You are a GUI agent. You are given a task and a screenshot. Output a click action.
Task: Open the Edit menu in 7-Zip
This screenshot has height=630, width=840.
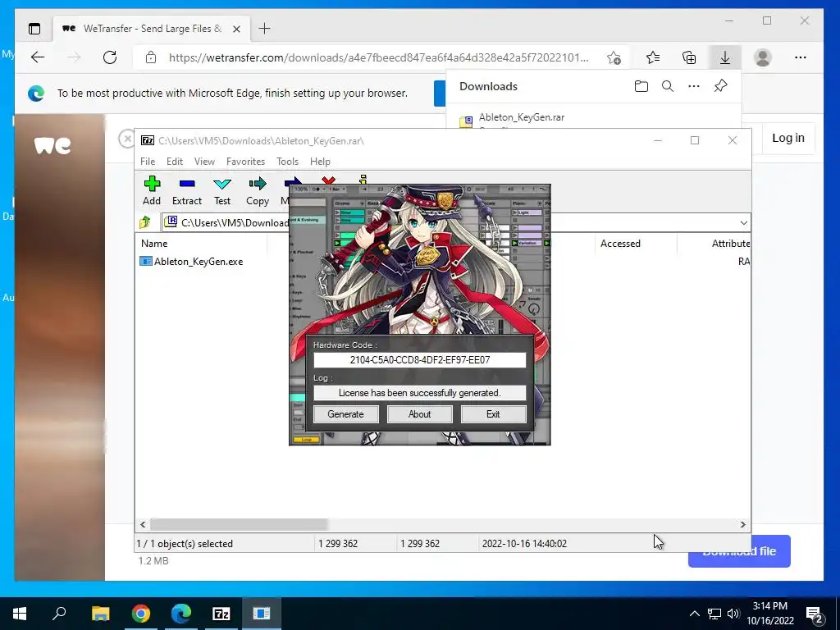point(174,162)
